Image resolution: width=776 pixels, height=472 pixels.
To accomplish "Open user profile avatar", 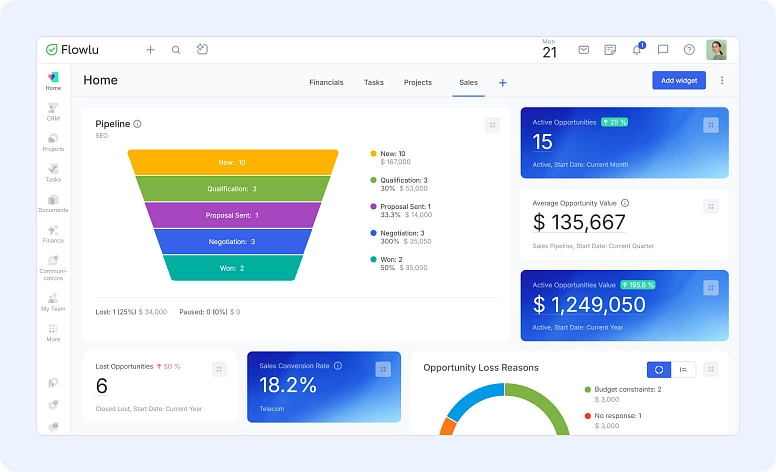I will 716,49.
